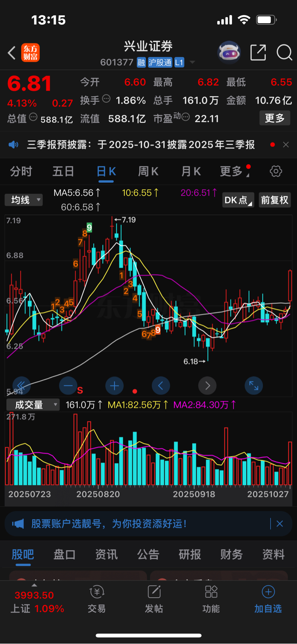This screenshot has height=644, width=297.
Task: Tap the 沪股通 badge
Action: [x=160, y=62]
